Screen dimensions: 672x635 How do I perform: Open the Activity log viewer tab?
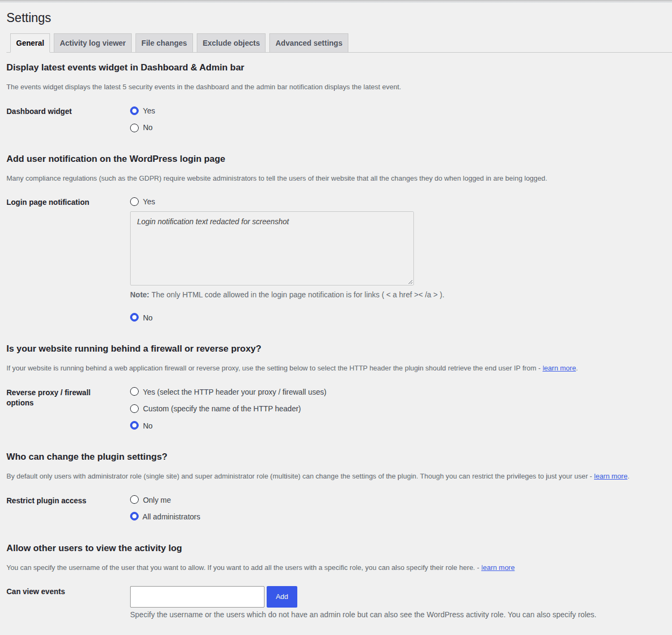(x=92, y=43)
